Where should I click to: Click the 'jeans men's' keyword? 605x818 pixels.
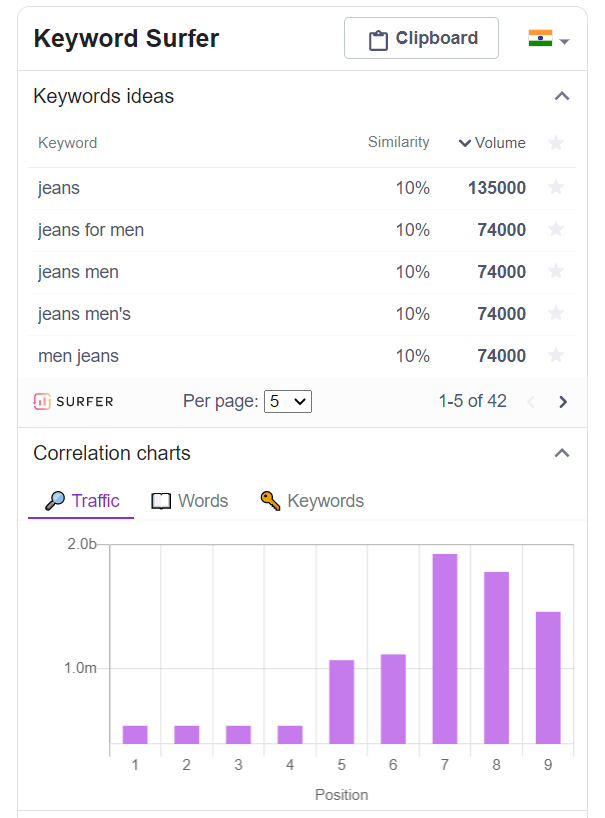[x=84, y=314]
